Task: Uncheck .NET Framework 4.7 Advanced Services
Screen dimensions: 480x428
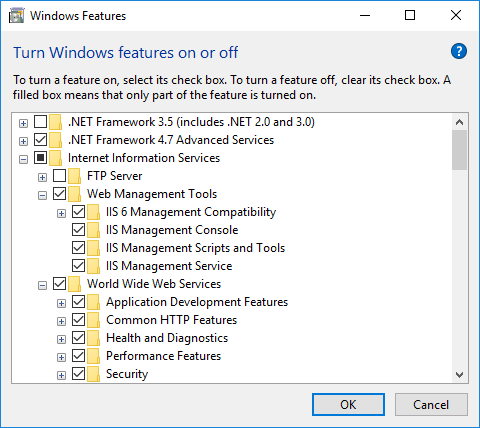Action: [40, 140]
